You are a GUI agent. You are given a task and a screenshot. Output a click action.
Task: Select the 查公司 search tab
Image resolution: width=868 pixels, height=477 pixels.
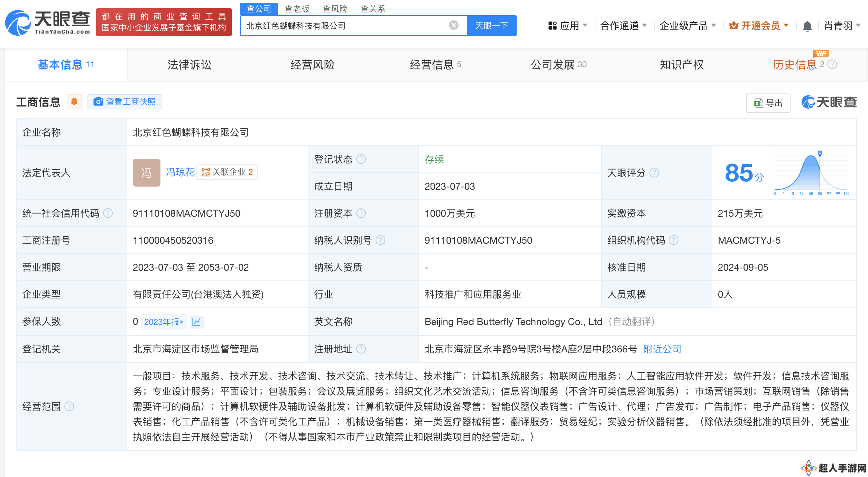259,9
